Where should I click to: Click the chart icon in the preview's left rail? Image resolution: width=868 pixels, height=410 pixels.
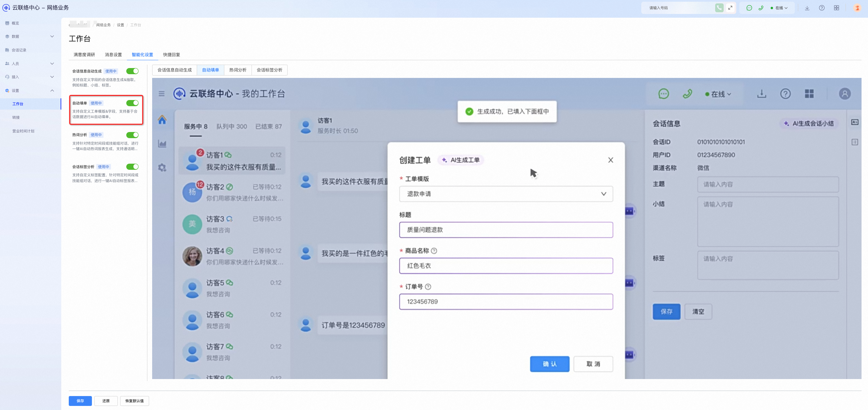[162, 144]
